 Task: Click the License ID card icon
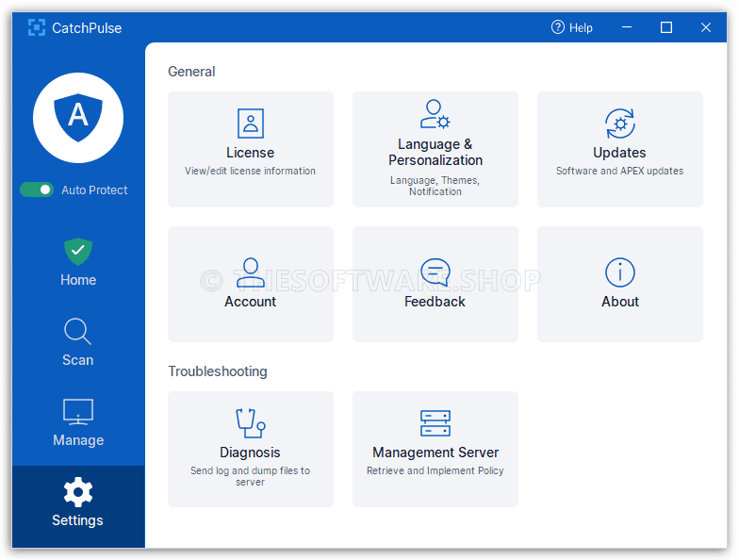click(251, 123)
